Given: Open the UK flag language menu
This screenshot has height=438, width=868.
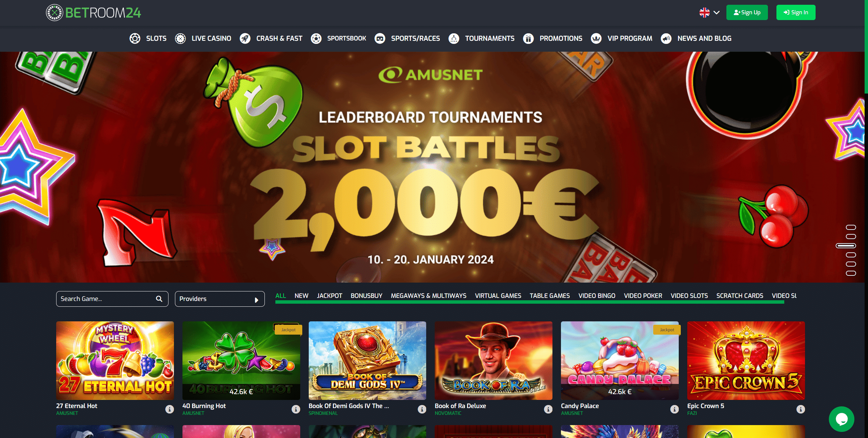Looking at the screenshot, I should point(704,13).
